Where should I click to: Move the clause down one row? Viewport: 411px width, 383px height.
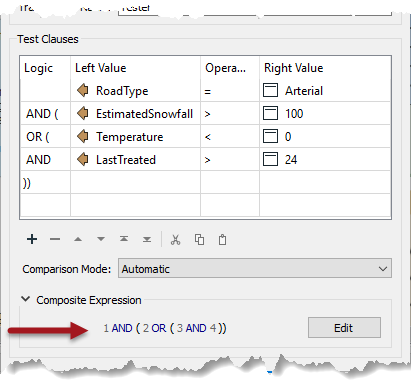point(101,239)
